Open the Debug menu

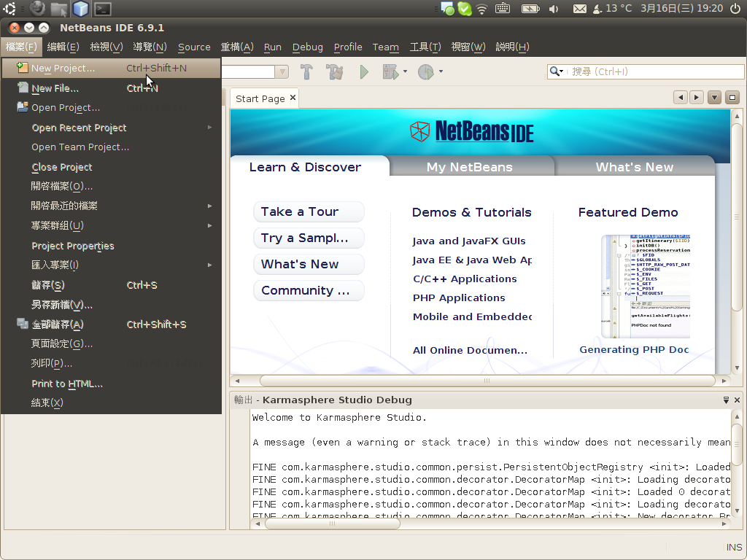point(308,47)
